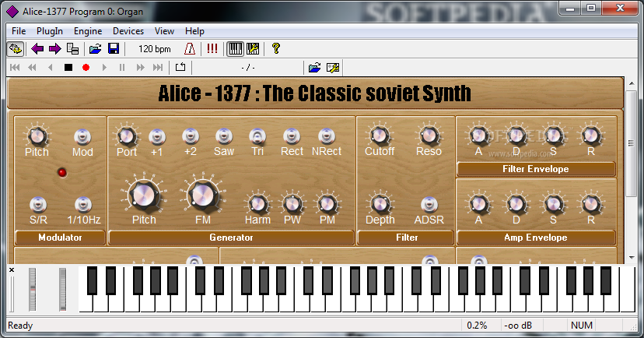Toggle the +1 octave switch
This screenshot has height=338, width=644.
(x=157, y=136)
